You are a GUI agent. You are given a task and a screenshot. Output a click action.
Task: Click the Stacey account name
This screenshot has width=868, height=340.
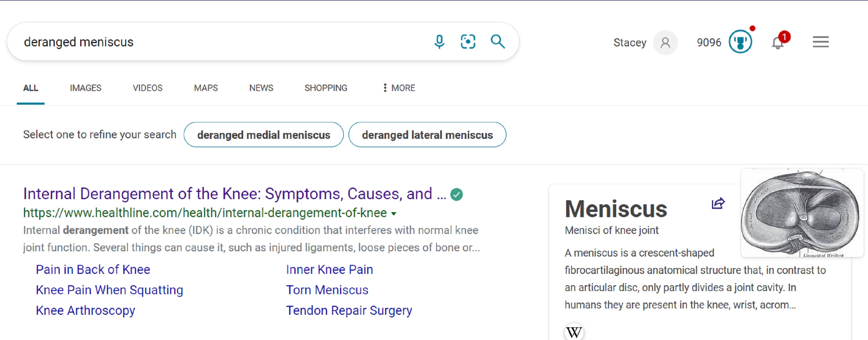[x=630, y=43]
